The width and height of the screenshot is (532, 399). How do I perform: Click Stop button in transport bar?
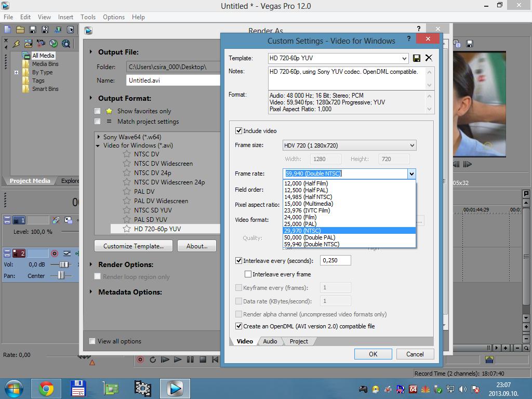(203, 360)
